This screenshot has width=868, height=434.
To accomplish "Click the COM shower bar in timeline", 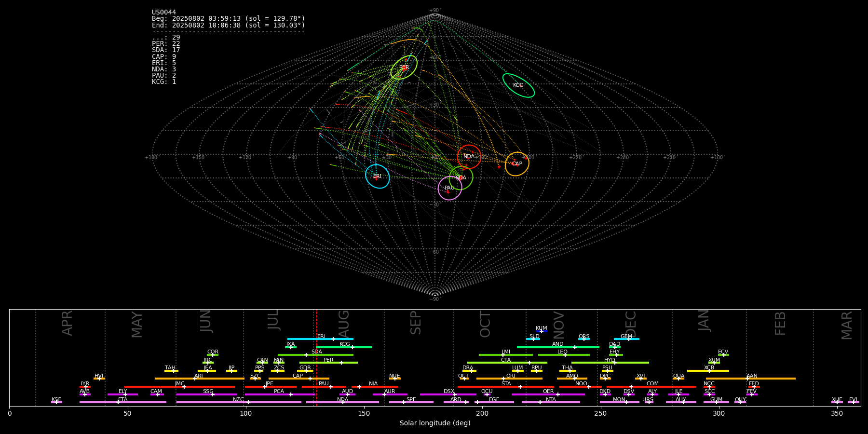I will tap(652, 387).
